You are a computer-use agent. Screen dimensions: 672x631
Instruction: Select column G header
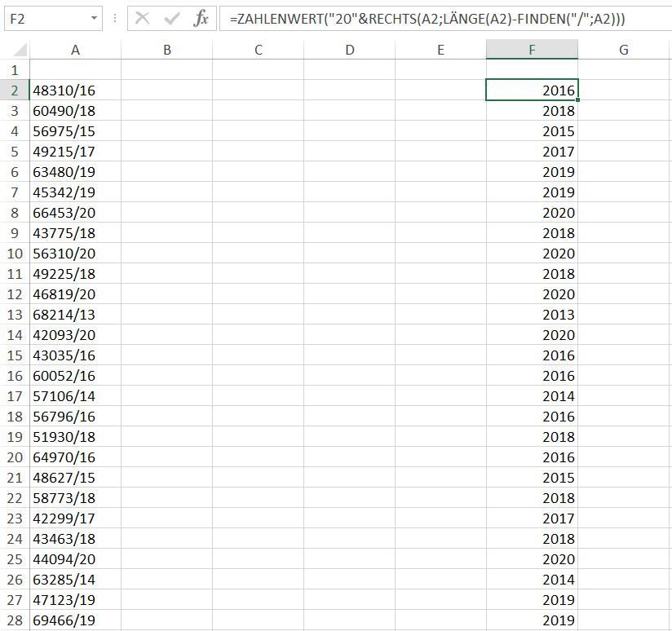[x=624, y=50]
